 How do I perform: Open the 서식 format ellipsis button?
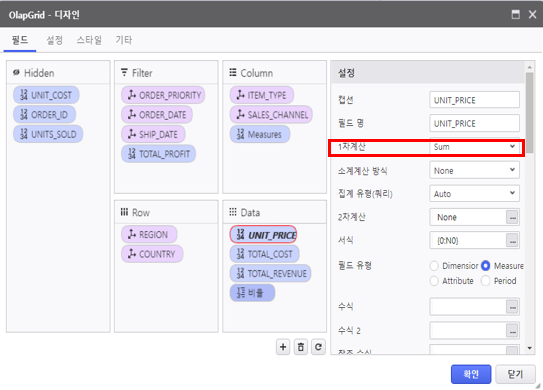(512, 240)
